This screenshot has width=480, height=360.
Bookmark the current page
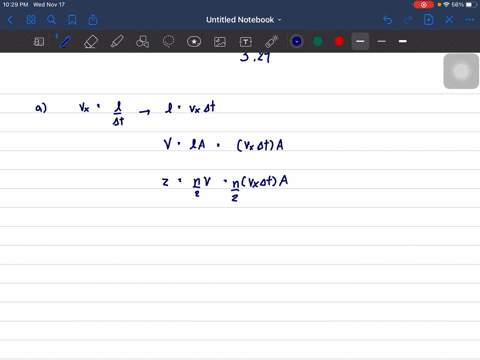point(72,20)
